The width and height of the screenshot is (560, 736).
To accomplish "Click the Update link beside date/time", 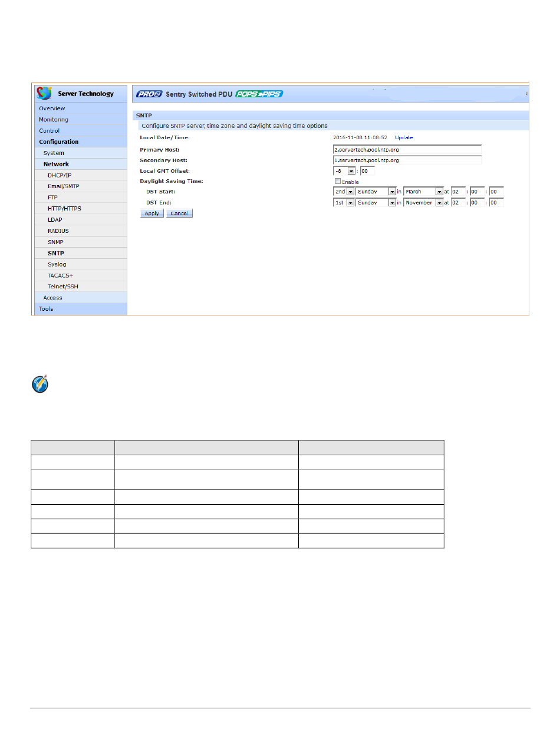I will coord(404,137).
